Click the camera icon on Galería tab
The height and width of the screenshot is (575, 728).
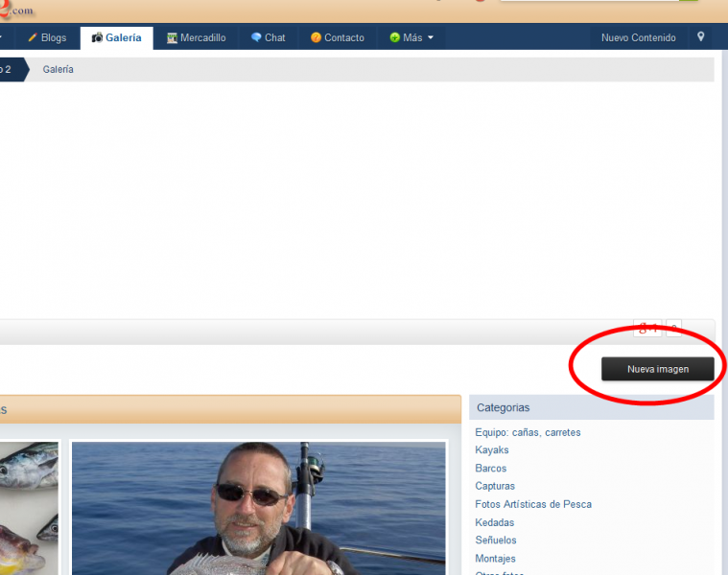click(97, 38)
